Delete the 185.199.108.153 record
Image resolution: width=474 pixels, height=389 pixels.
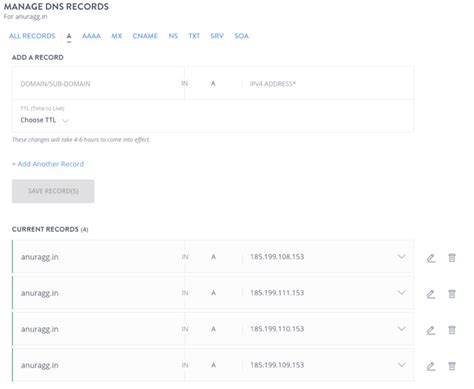click(452, 258)
